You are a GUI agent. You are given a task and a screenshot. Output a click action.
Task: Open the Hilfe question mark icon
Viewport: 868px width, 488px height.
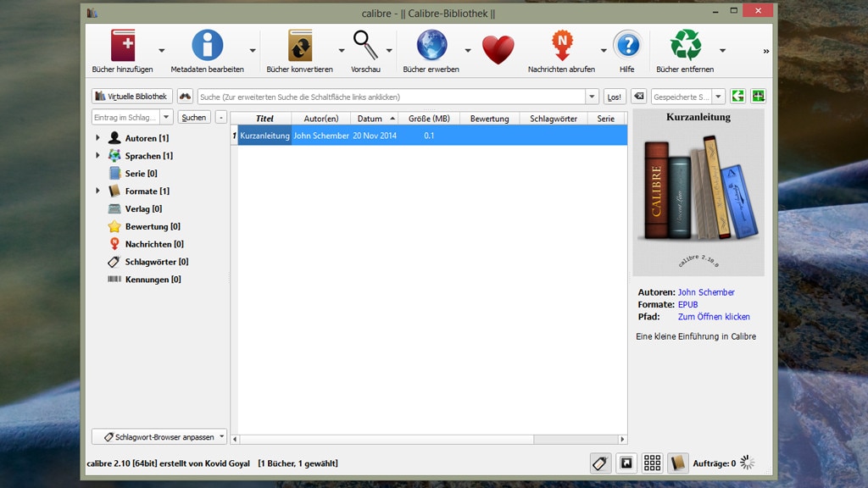pyautogui.click(x=628, y=45)
